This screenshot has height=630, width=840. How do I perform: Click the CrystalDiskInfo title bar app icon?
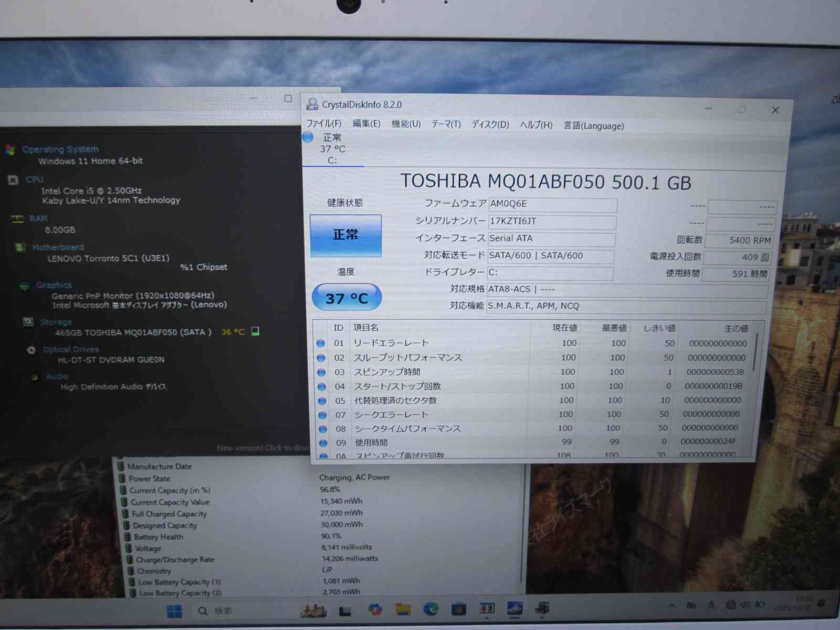pos(312,104)
